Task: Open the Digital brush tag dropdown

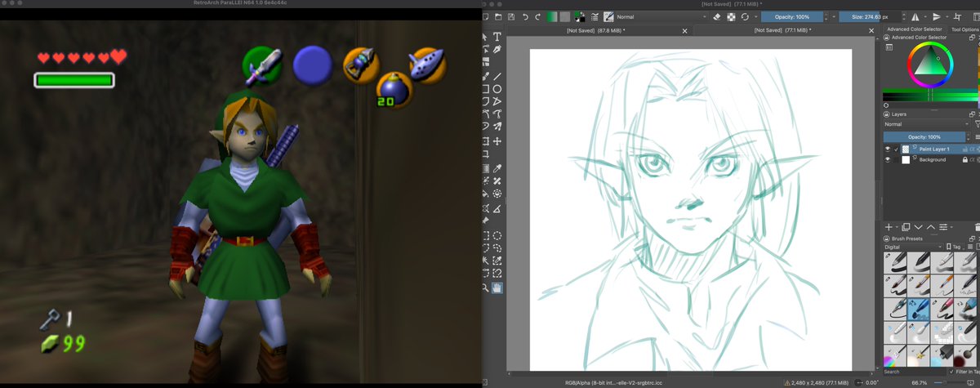Action: (913, 247)
